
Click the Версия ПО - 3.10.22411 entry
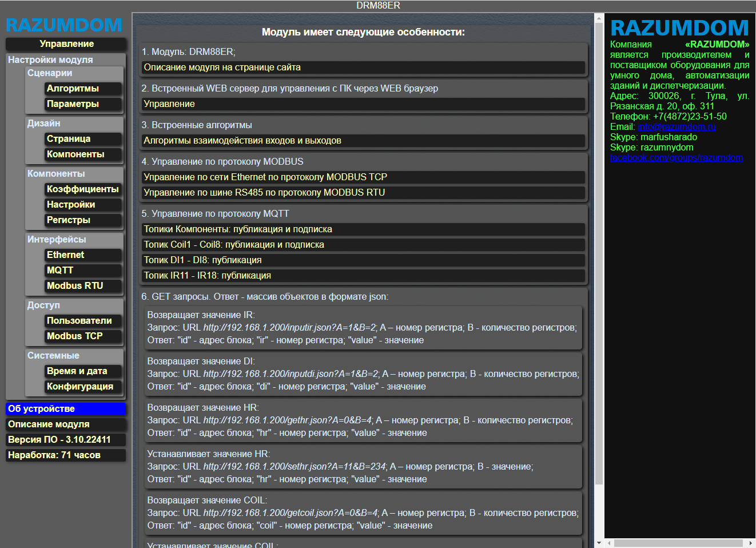click(x=66, y=440)
